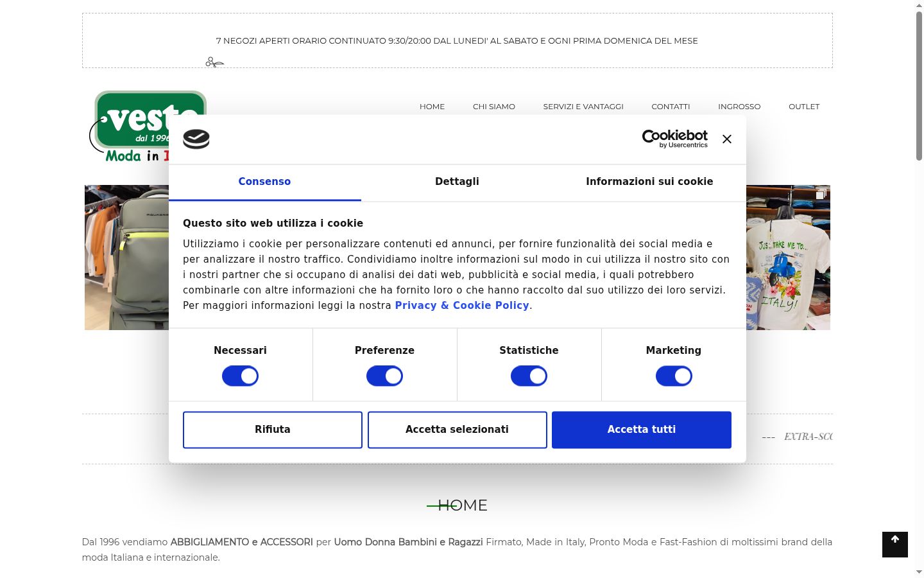
Task: Click Accetta selezionati button
Action: (x=457, y=430)
